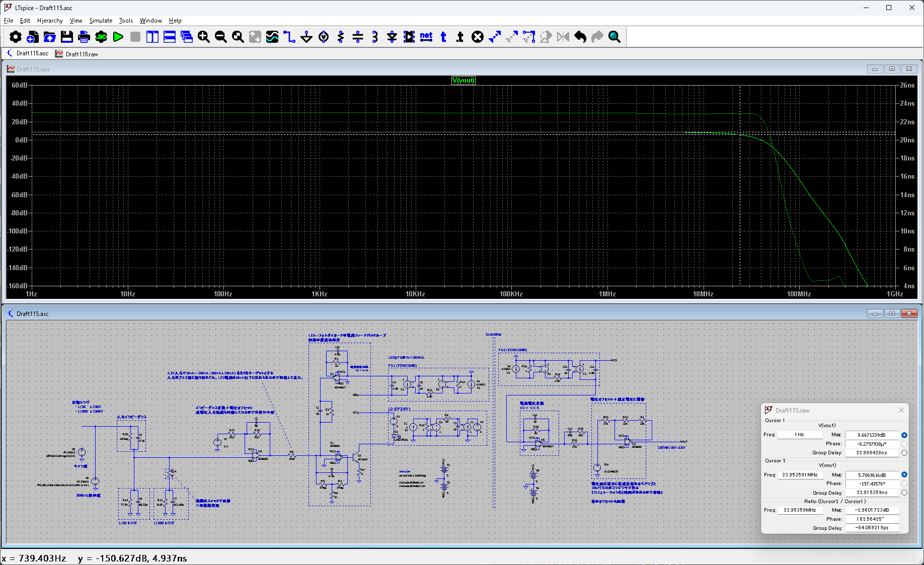
Task: Click the V(vout) trace label
Action: tap(463, 80)
